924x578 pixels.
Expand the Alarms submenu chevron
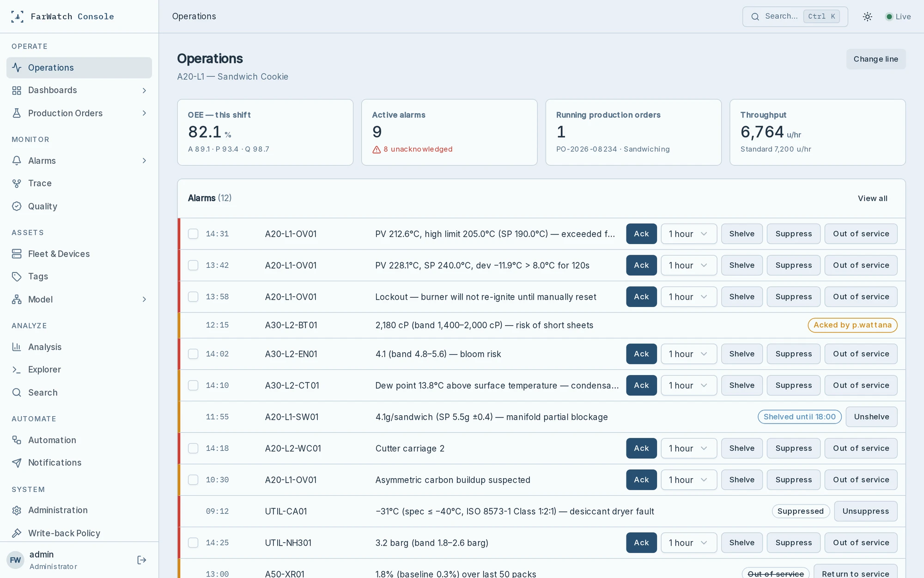[x=144, y=160]
